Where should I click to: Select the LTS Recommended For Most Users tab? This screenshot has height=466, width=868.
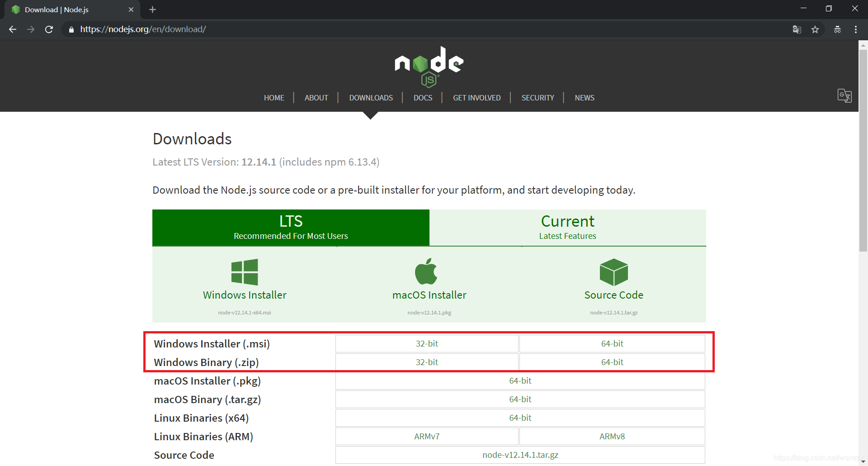pyautogui.click(x=291, y=228)
